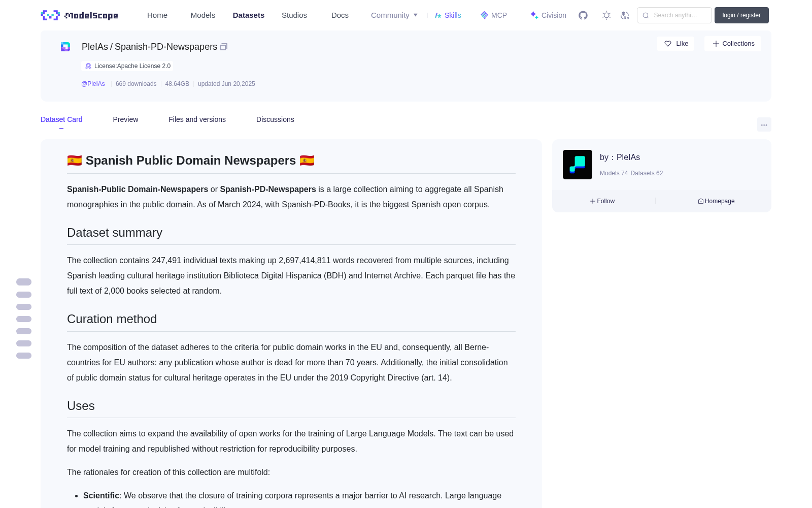Open the ModelScope logo homepage

pos(79,15)
